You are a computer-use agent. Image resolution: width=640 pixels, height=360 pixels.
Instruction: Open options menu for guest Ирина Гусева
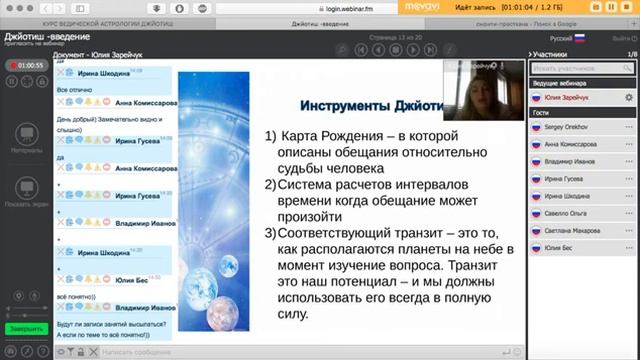[x=629, y=179]
